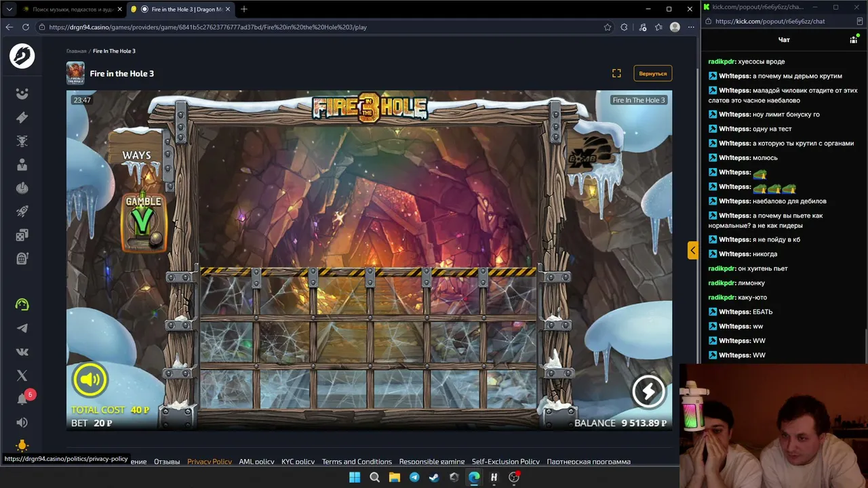Open Responsible gaming footer link
The height and width of the screenshot is (488, 868).
(x=432, y=462)
